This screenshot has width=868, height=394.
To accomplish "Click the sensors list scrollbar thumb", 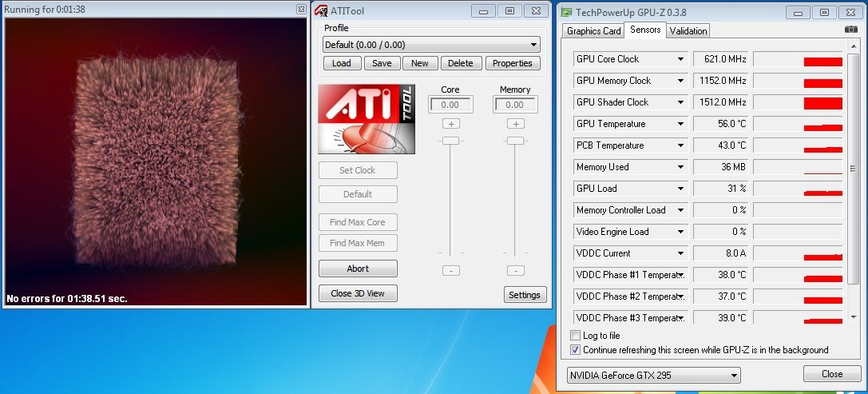I will [853, 168].
